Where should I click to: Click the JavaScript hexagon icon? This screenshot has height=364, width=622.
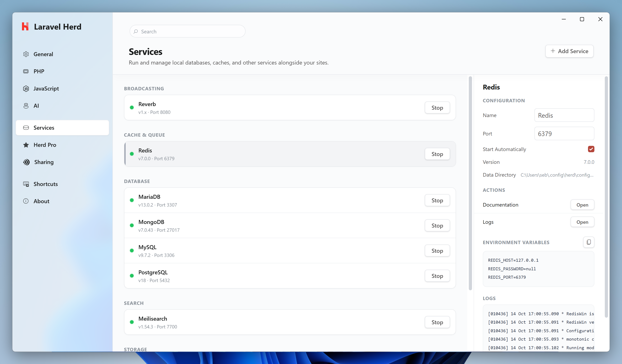pyautogui.click(x=26, y=89)
